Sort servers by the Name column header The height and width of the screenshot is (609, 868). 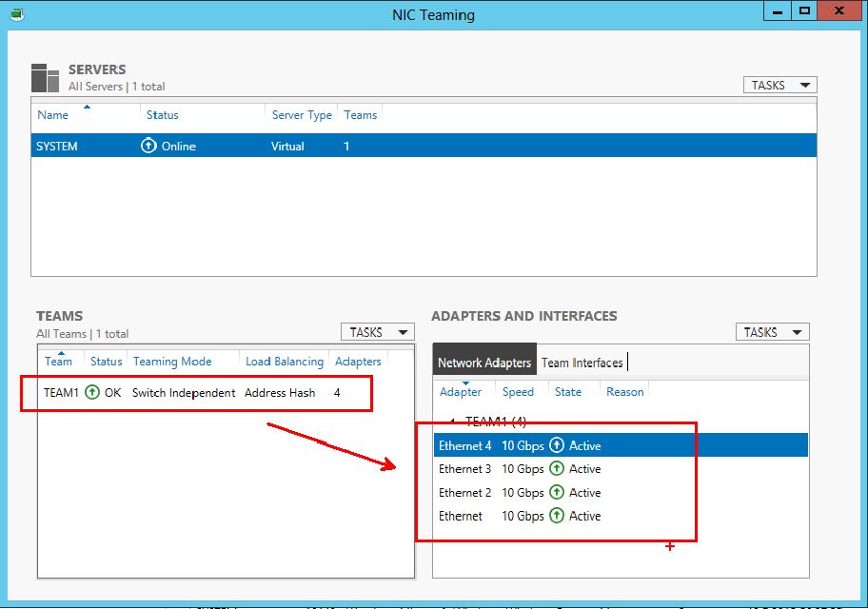(53, 115)
